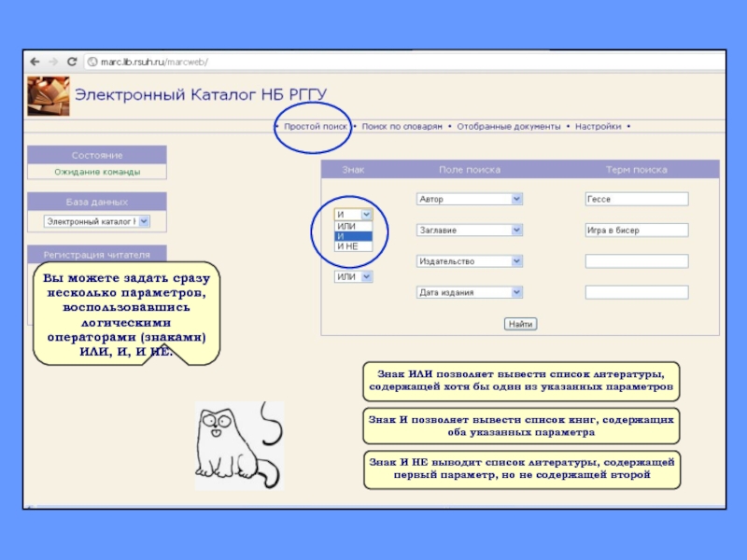Click the globe icon in the address bar
This screenshot has width=747, height=560.
coord(92,62)
